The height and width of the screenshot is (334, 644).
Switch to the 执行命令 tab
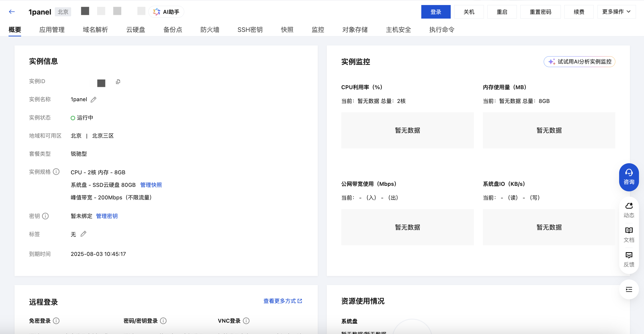coord(442,30)
